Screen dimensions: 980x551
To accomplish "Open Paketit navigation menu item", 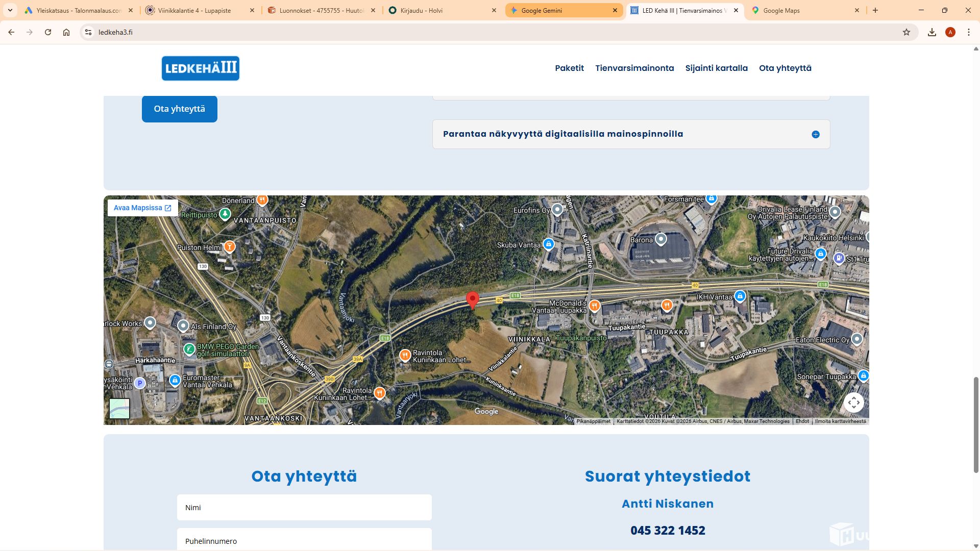I will click(x=569, y=68).
